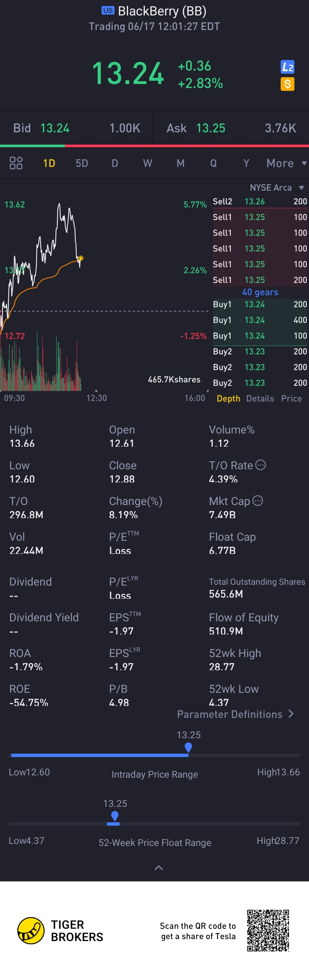Tap the QR code image
This screenshot has width=309, height=980.
tap(268, 930)
